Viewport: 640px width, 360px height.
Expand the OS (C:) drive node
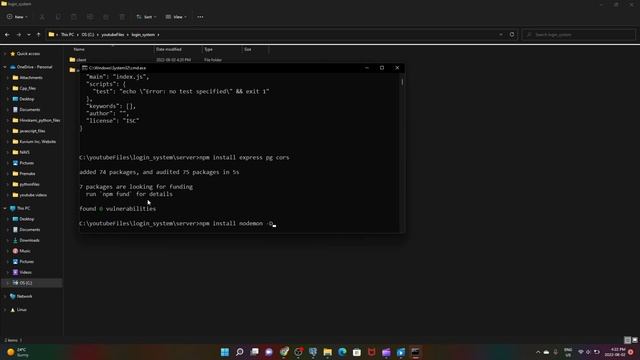7,283
